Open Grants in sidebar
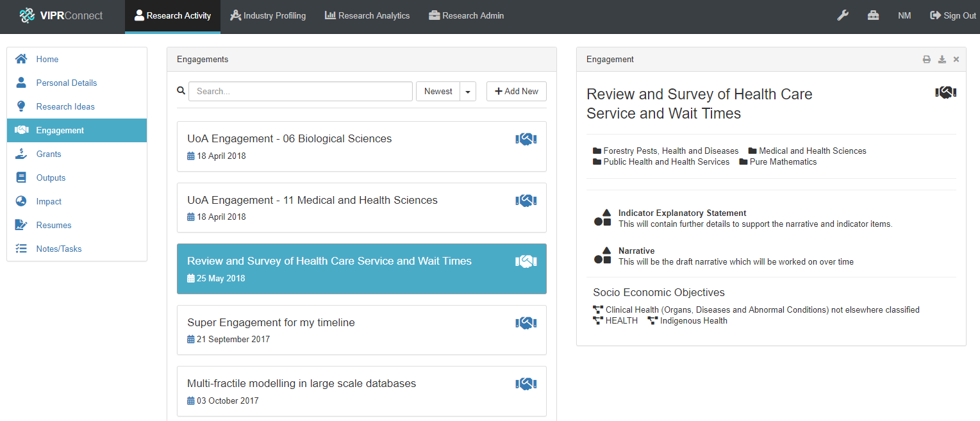980x421 pixels. (x=77, y=154)
